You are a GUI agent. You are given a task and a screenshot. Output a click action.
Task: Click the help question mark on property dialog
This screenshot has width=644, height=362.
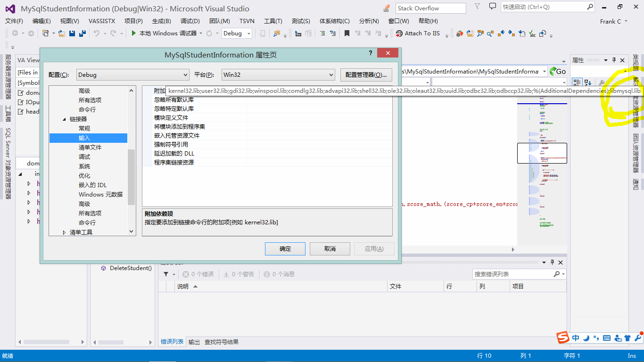370,53
